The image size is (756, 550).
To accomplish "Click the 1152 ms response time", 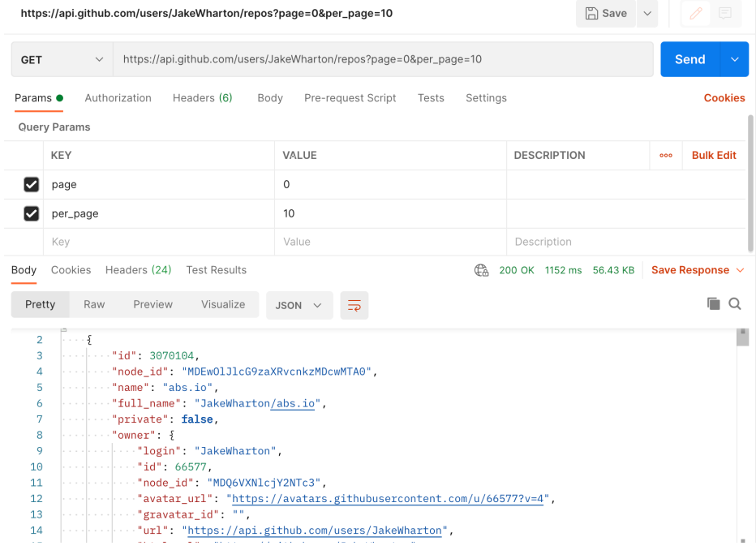I will click(563, 270).
